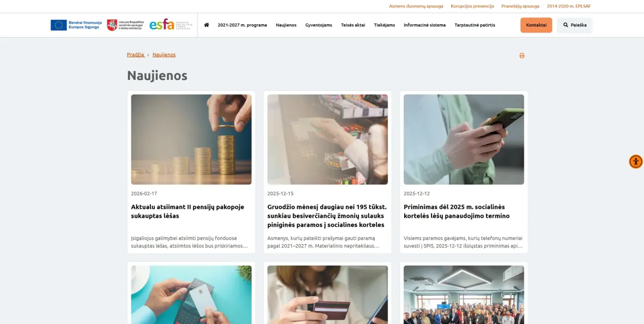Open the Korupcijos prevencija link
The height and width of the screenshot is (324, 644).
(x=472, y=6)
